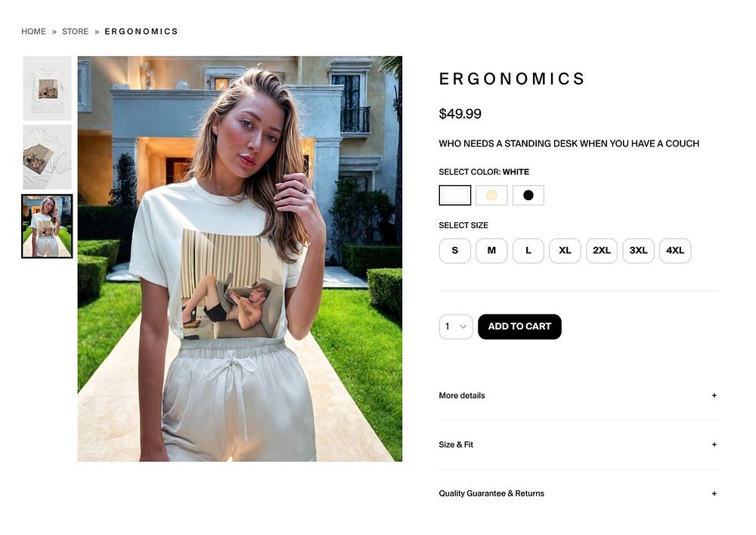The image size is (756, 535).
Task: Expand More details with the plus icon
Action: pos(714,395)
